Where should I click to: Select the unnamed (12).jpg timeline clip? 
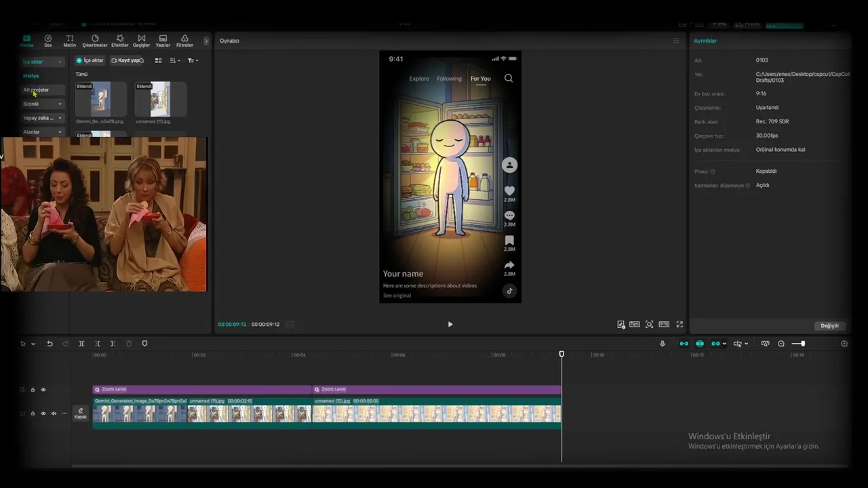point(437,413)
